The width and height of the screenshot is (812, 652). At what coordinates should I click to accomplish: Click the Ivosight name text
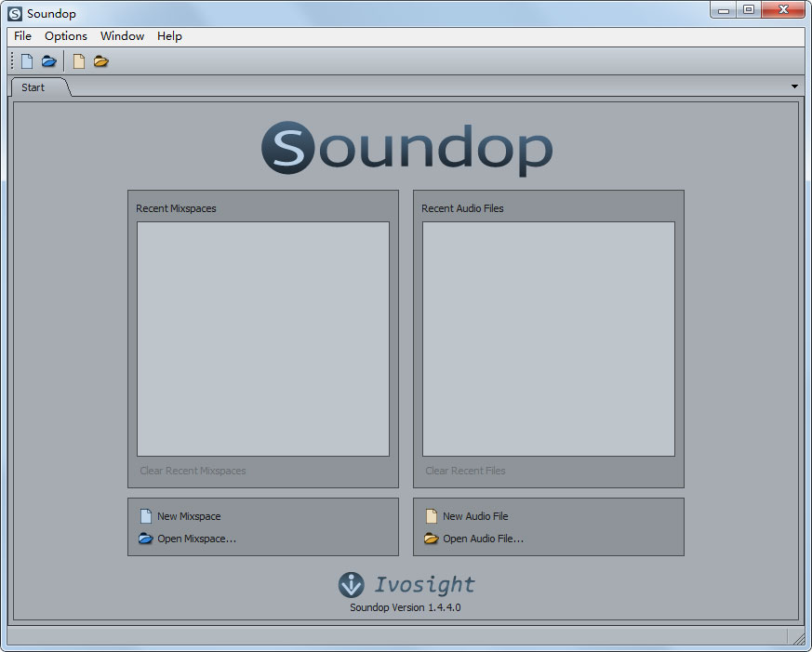(x=424, y=585)
